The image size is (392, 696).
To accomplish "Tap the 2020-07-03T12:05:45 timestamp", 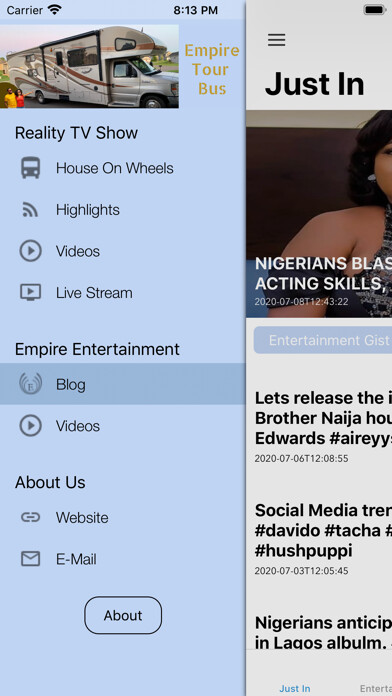I will tap(301, 570).
